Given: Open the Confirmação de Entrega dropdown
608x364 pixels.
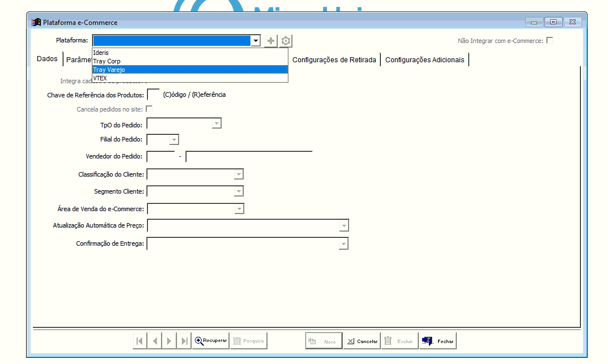Looking at the screenshot, I should 343,244.
